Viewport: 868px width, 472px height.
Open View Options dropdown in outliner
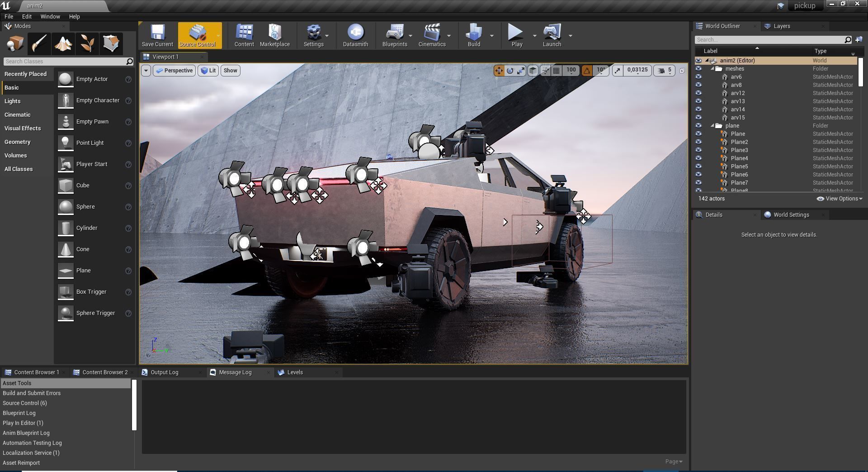[840, 199]
